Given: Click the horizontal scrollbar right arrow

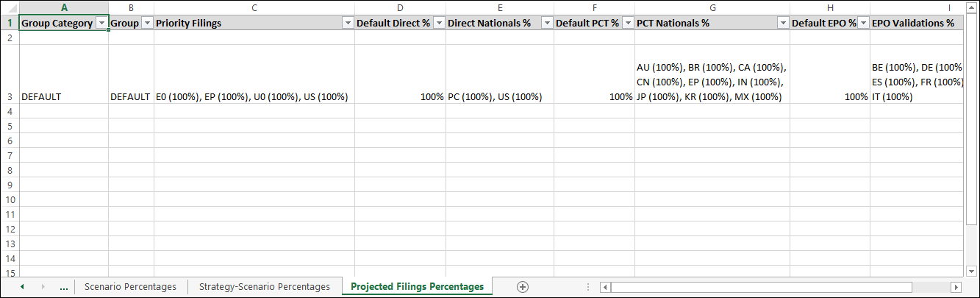Looking at the screenshot, I should (x=956, y=287).
